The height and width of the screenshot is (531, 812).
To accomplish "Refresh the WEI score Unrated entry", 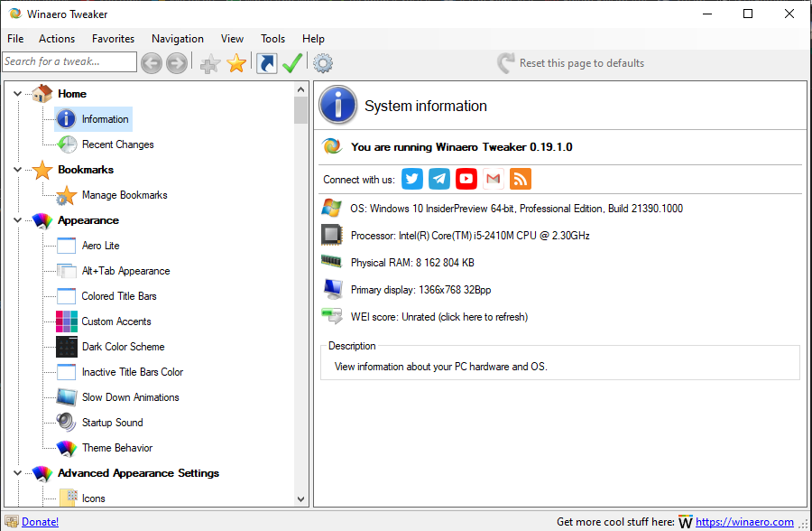I will click(x=439, y=317).
